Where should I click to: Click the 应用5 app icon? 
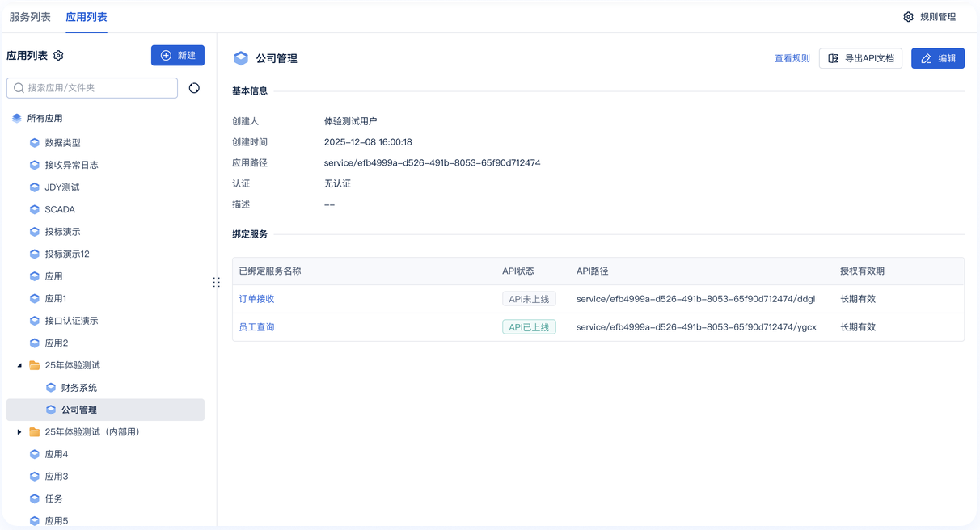(x=35, y=521)
